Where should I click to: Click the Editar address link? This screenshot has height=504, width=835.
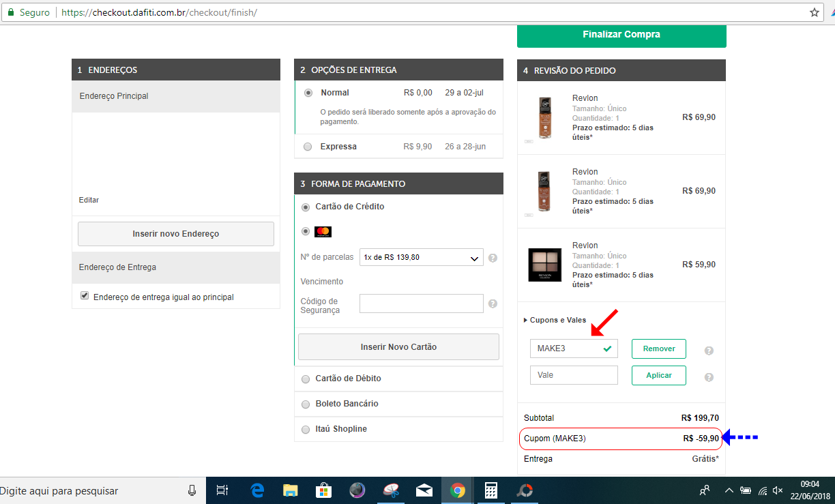(x=89, y=200)
